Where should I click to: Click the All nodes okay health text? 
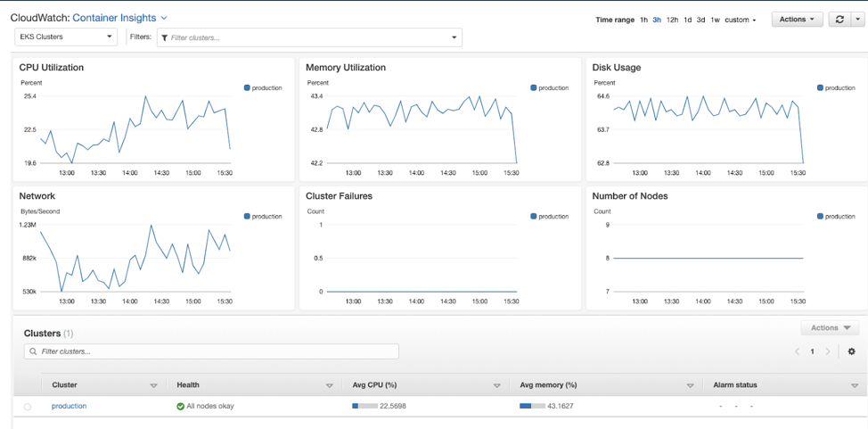(210, 406)
